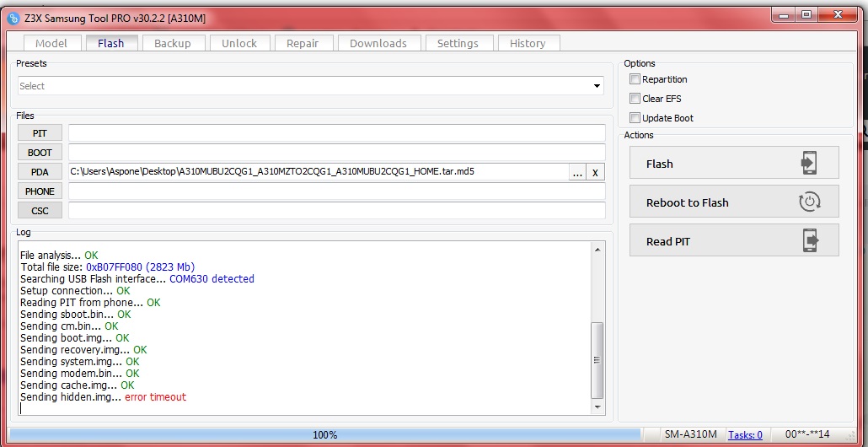The image size is (868, 447).
Task: Browse for PDA file with ... button
Action: coord(577,172)
